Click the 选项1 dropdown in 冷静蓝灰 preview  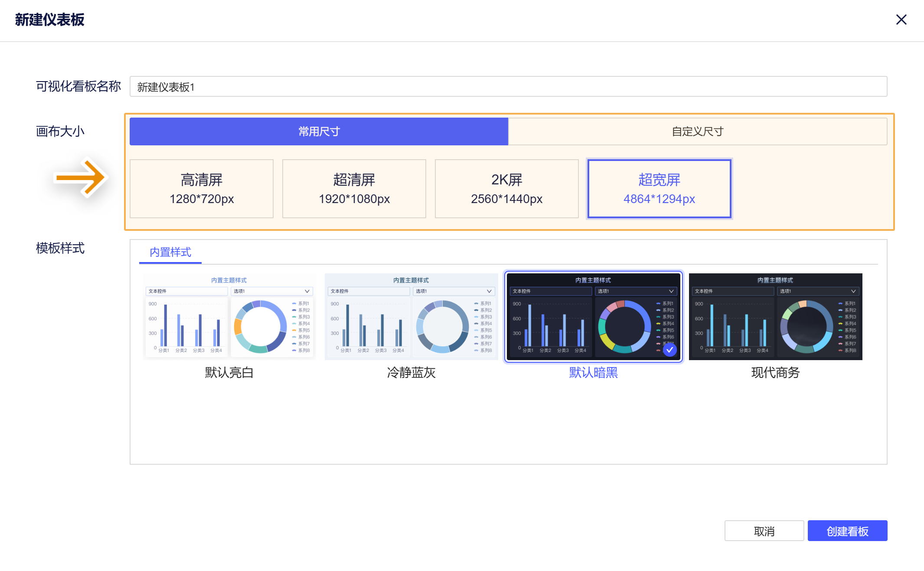454,291
